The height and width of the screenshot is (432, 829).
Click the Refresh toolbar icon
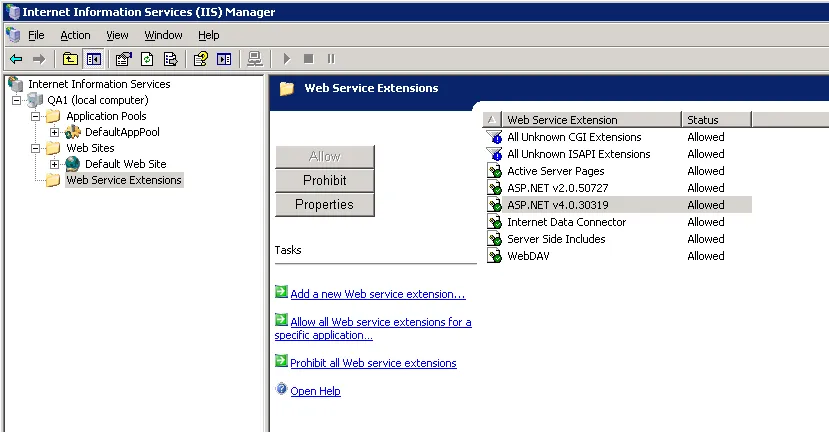pos(147,59)
